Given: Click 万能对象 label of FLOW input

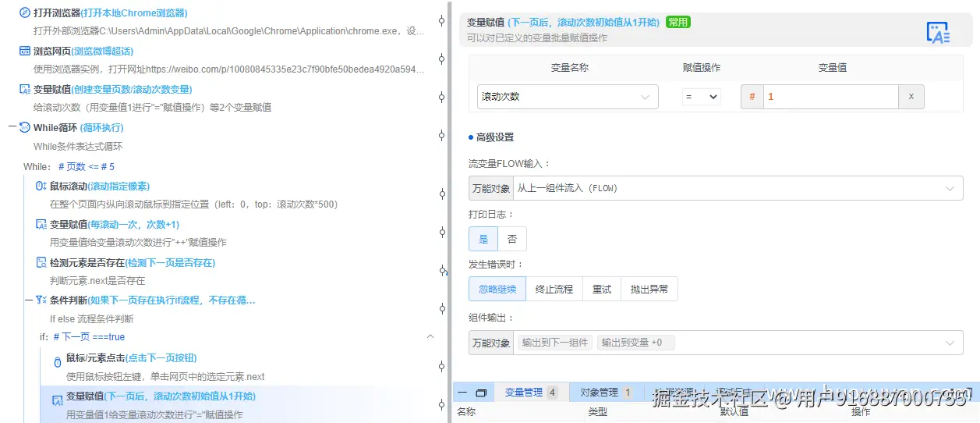Looking at the screenshot, I should (491, 188).
